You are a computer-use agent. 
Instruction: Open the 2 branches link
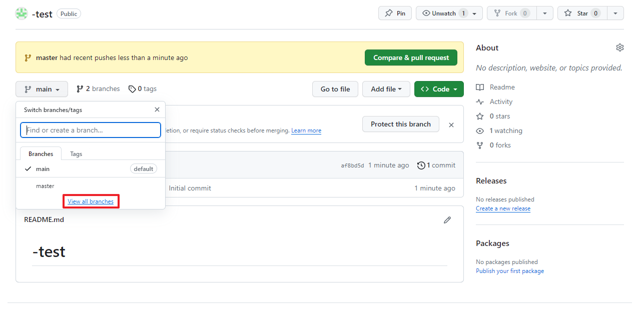tap(98, 89)
